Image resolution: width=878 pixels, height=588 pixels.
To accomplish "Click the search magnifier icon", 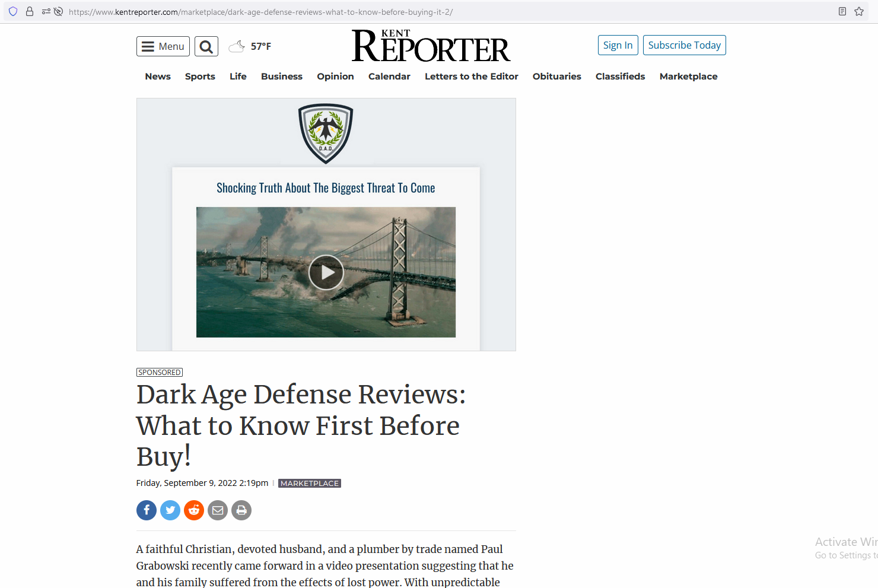I will pos(206,46).
